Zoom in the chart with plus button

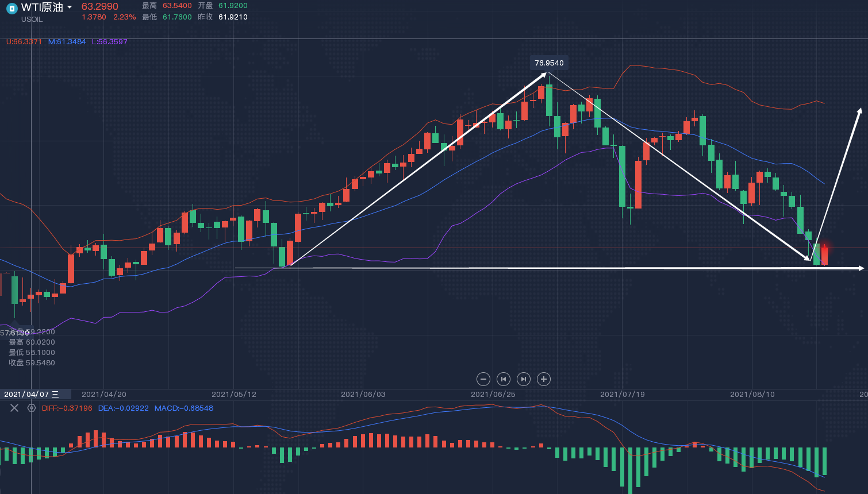tap(544, 379)
